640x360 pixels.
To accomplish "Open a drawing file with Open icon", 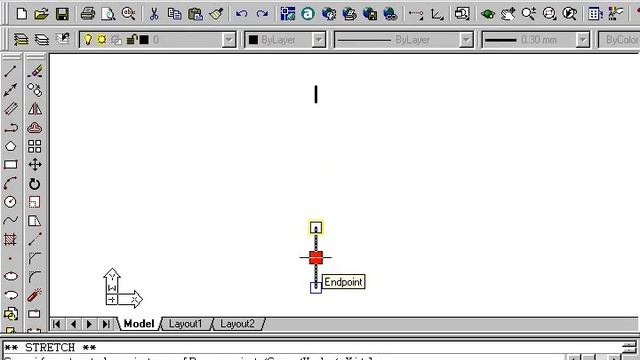I will (41, 14).
